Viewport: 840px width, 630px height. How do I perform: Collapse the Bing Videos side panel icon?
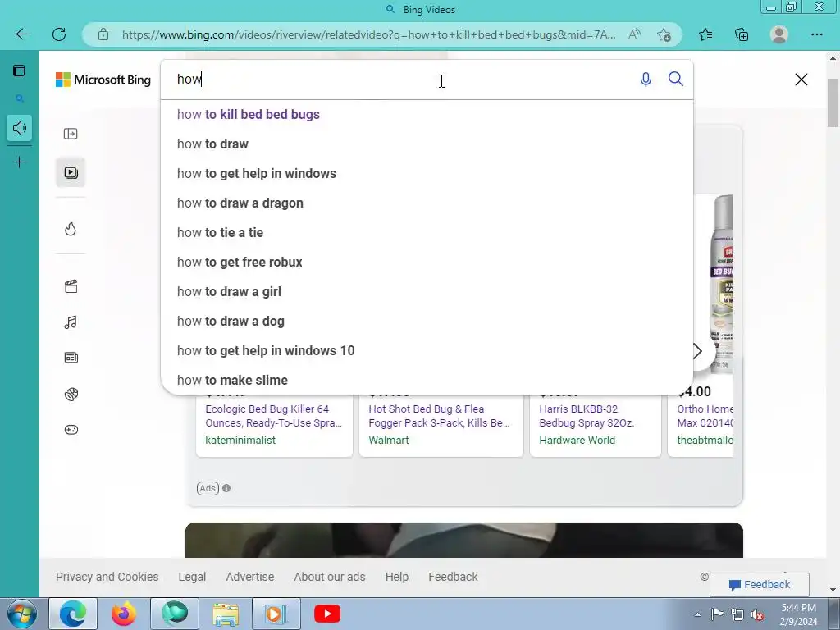click(71, 134)
